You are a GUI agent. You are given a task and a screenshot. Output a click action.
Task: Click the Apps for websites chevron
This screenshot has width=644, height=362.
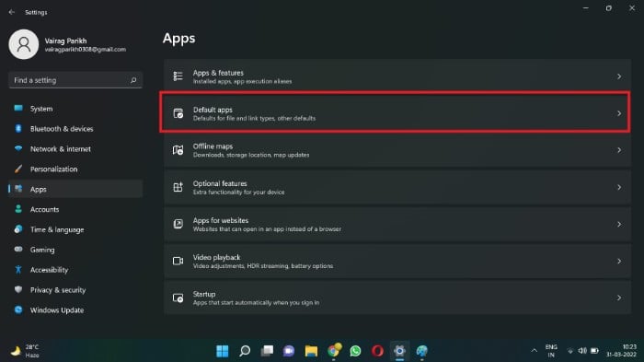(x=619, y=224)
